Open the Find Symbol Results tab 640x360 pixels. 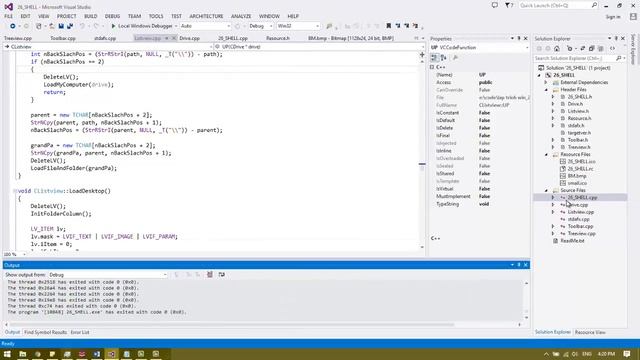45,332
